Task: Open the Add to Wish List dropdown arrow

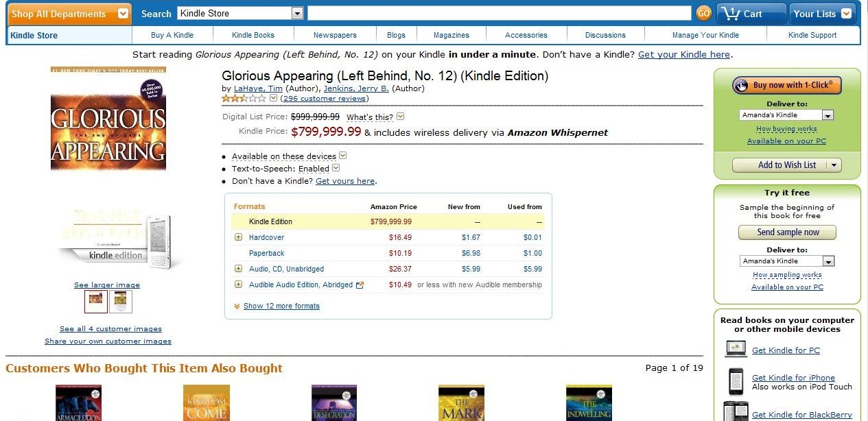Action: click(x=834, y=165)
